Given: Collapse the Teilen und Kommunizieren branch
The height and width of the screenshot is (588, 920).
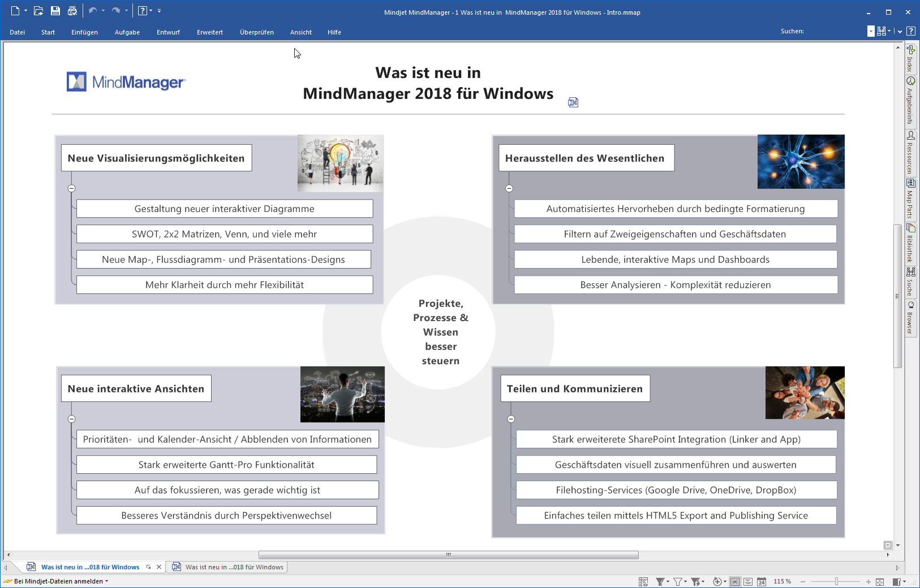Looking at the screenshot, I should coord(511,419).
